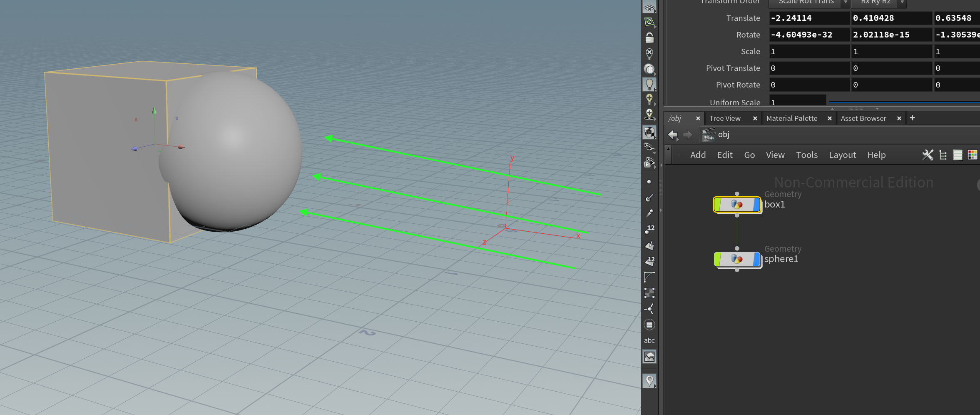This screenshot has height=415, width=980.
Task: Click the map pin geometry info icon
Action: pos(649,380)
